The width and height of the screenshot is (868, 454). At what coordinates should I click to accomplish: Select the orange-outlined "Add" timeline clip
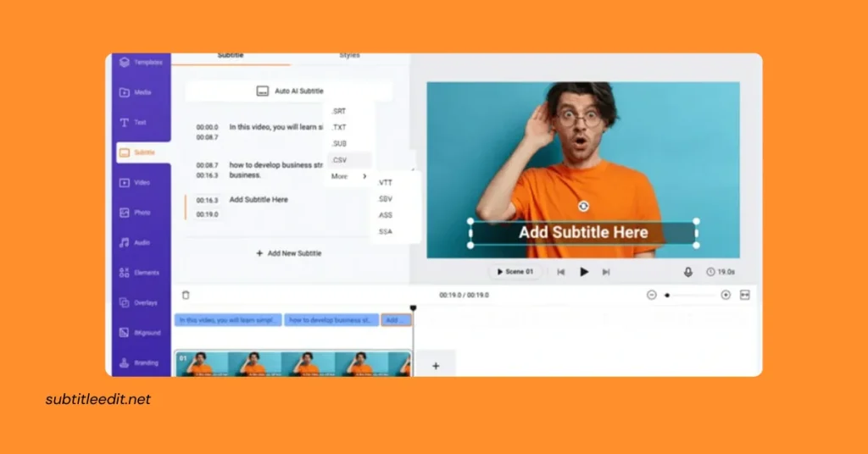396,320
